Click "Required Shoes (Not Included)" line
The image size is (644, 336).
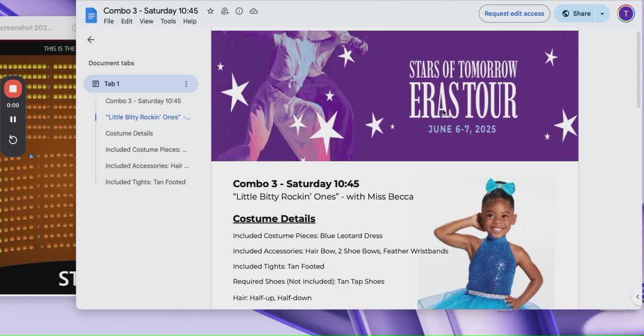(308, 282)
